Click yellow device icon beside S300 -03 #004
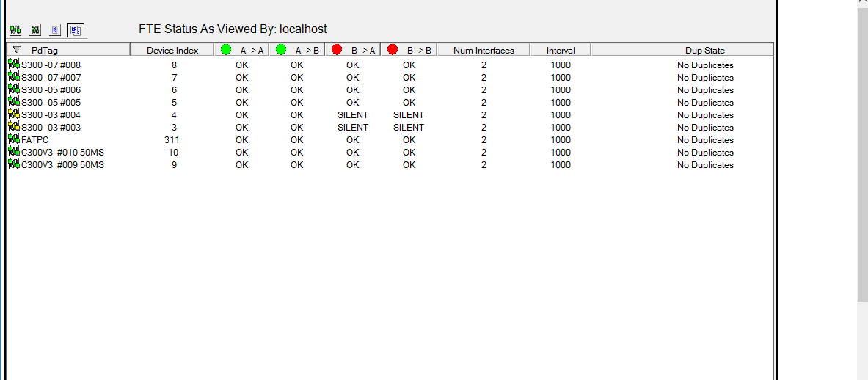868x380 pixels. pos(14,114)
